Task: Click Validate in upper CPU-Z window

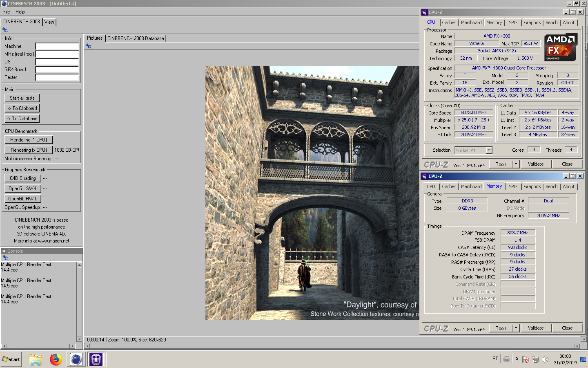Action: [536, 164]
